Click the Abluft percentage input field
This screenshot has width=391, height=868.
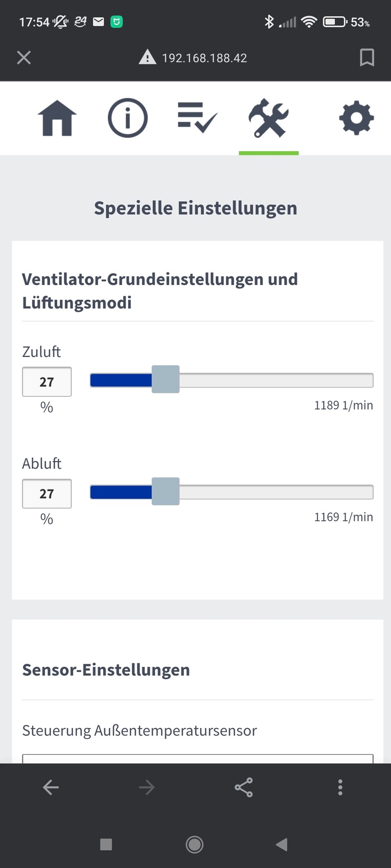tap(47, 494)
